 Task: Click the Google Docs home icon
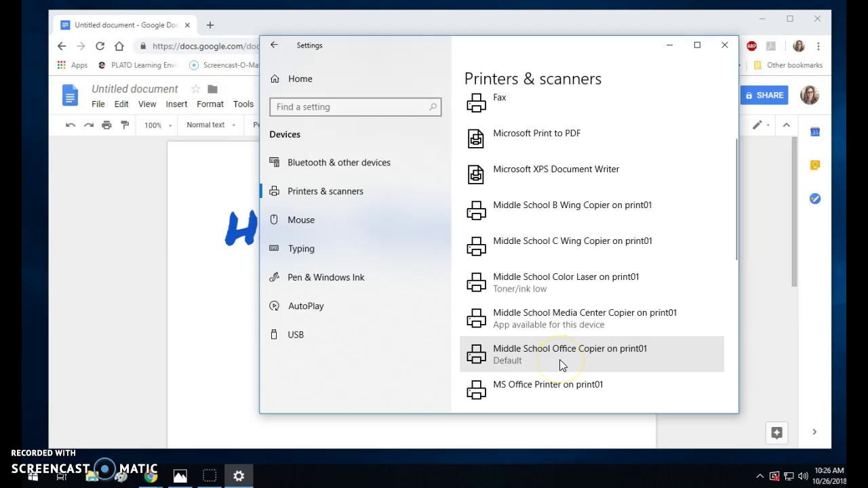pyautogui.click(x=70, y=96)
